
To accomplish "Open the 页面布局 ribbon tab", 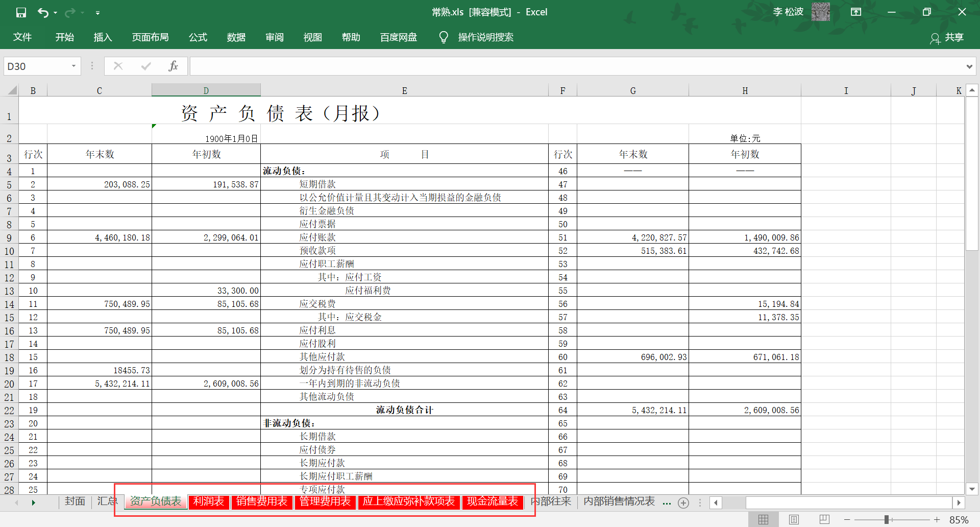I will click(150, 37).
